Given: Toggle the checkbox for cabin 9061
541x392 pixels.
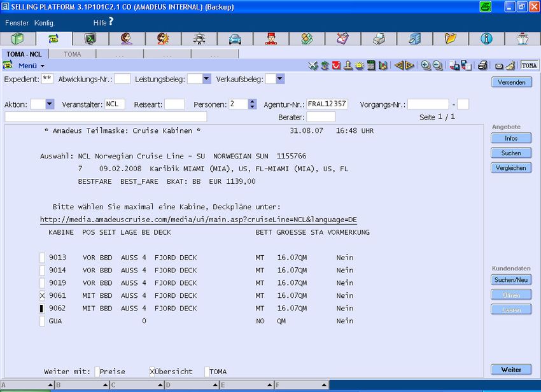Looking at the screenshot, I should pyautogui.click(x=43, y=296).
